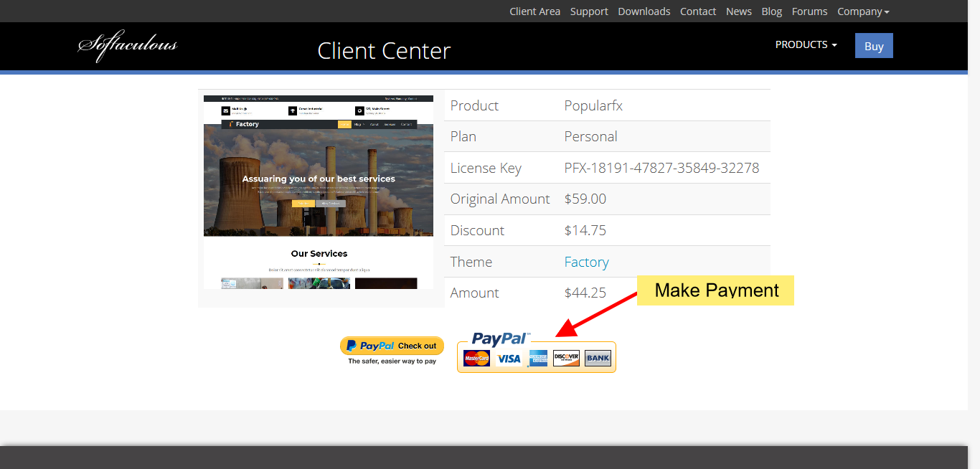Click the $14.75 discount value
This screenshot has width=980, height=469.
tap(585, 230)
